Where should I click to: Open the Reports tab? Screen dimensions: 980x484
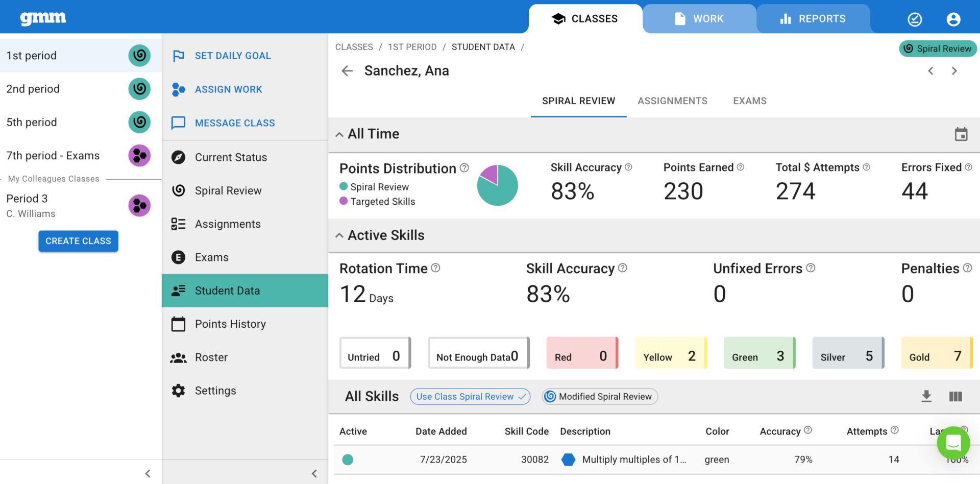click(x=813, y=19)
